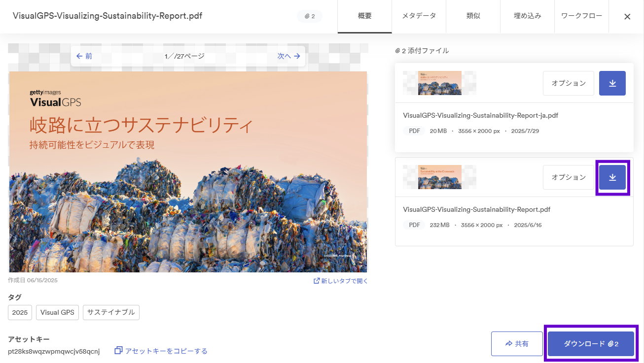The width and height of the screenshot is (644, 363).
Task: Open thumbnail of the Report-ja.pdf attachment
Action: (439, 83)
